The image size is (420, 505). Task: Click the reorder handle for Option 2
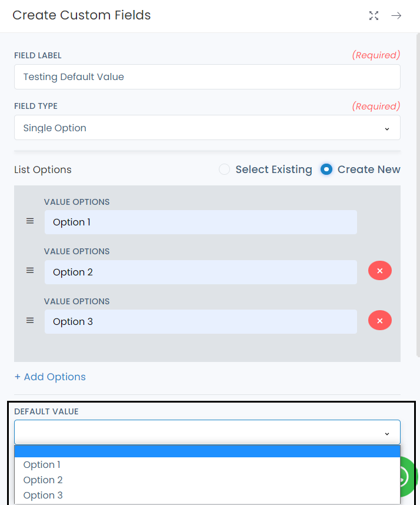[30, 271]
